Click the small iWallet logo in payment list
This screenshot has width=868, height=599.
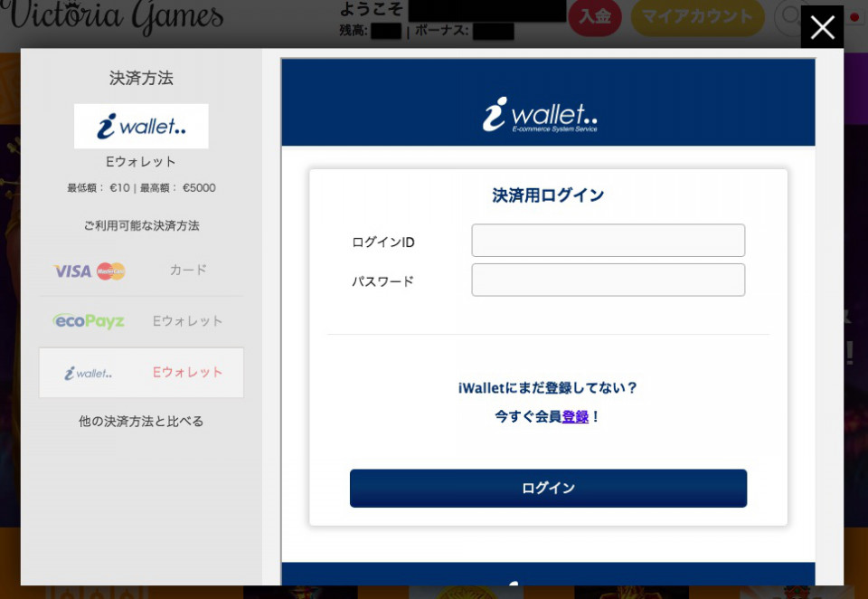click(88, 373)
